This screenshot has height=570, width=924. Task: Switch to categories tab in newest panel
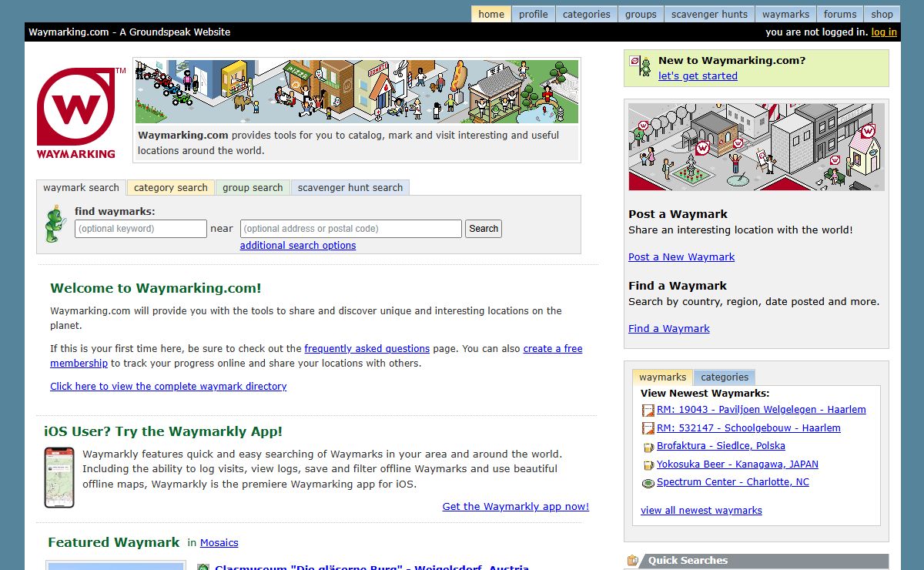725,377
